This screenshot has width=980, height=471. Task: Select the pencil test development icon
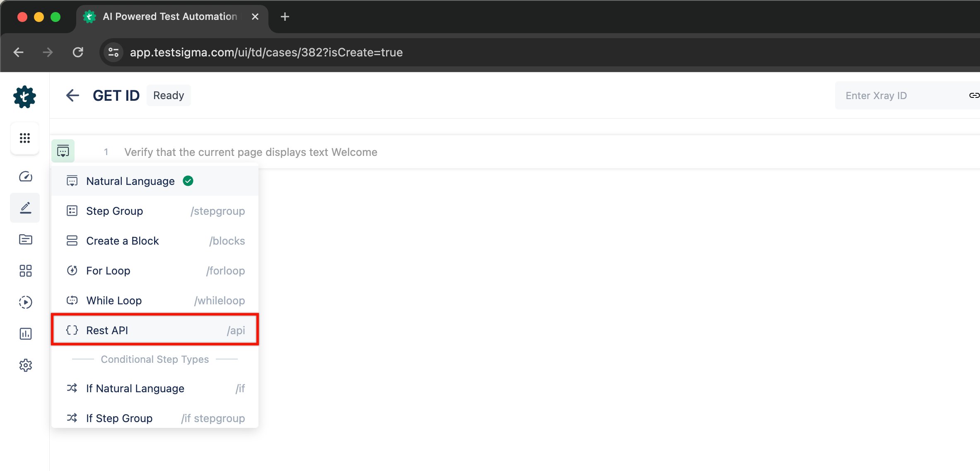25,207
